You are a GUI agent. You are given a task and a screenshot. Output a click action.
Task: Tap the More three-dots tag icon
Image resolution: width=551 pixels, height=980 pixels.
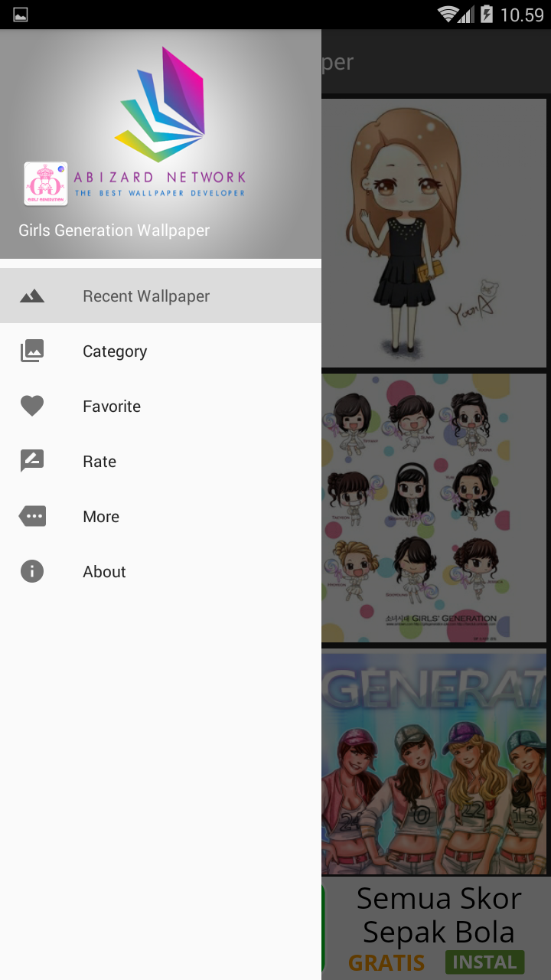32,517
